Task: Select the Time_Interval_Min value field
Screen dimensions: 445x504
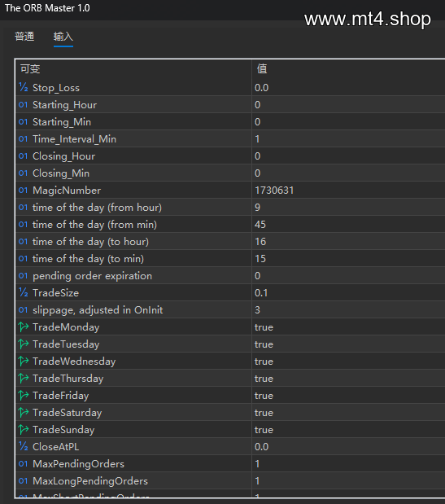Action: [348, 139]
